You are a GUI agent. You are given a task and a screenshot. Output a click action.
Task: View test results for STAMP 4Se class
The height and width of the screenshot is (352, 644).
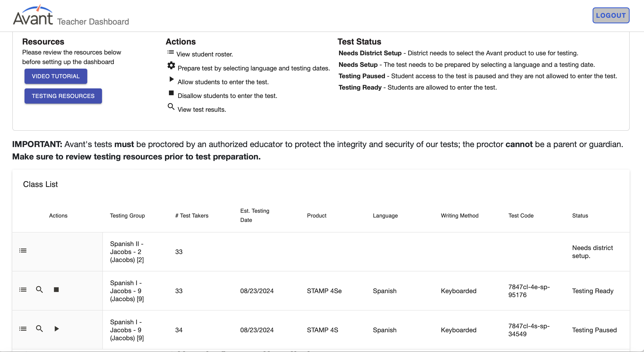tap(39, 290)
